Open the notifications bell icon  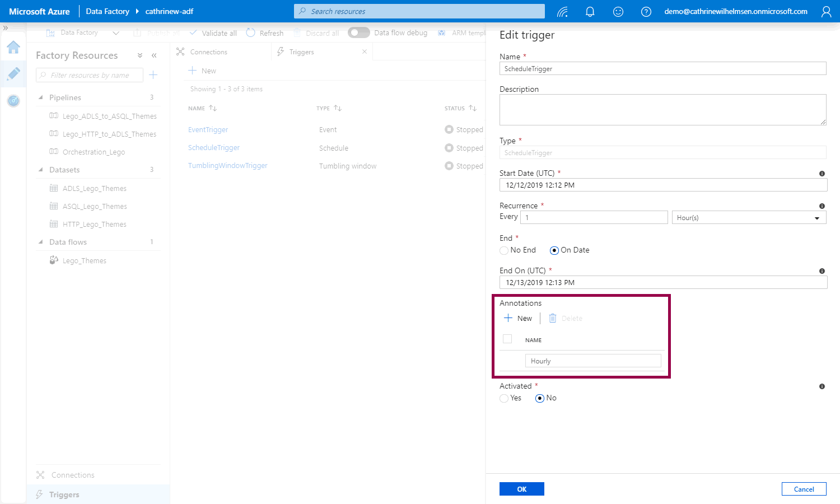pyautogui.click(x=590, y=11)
